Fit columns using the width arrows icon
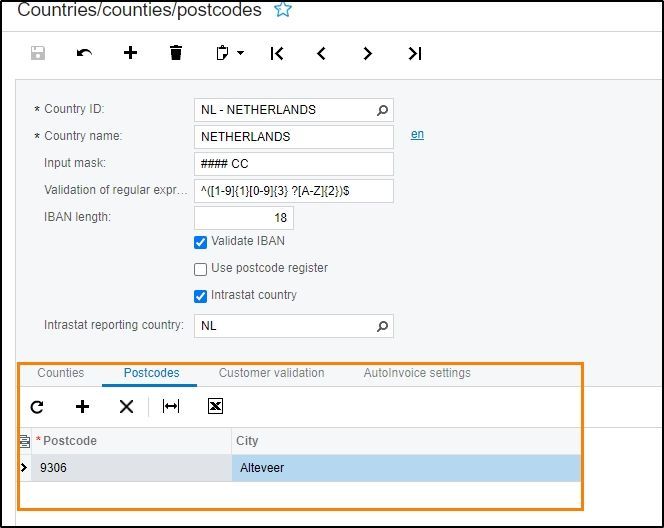The width and height of the screenshot is (664, 528). (x=171, y=406)
